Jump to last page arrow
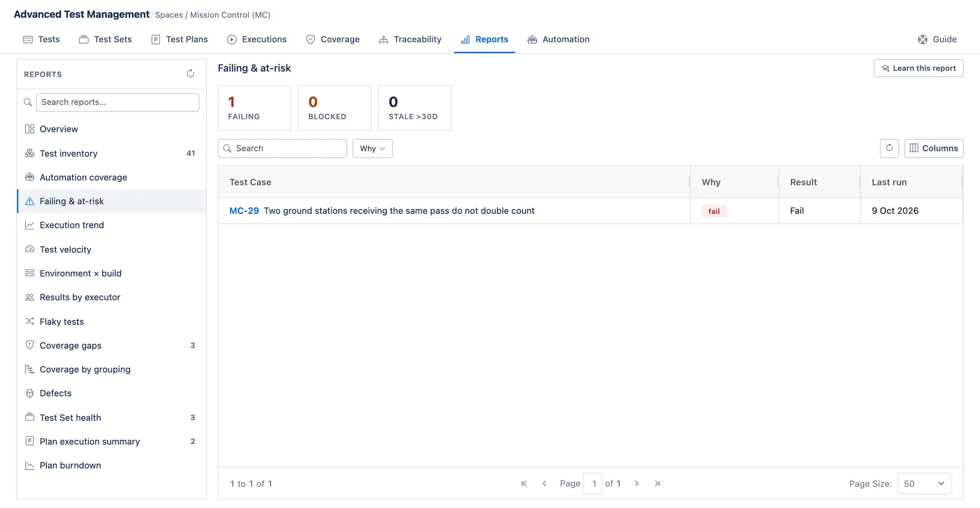 tap(658, 483)
